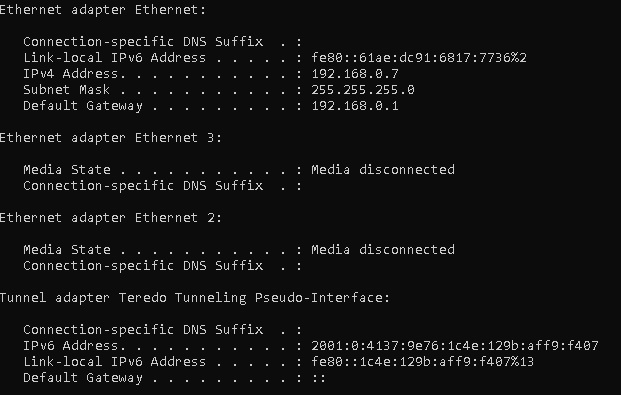Click the Ethernet link-local address fe80::61ae:dc91:6817:7736%2

[x=419, y=58]
